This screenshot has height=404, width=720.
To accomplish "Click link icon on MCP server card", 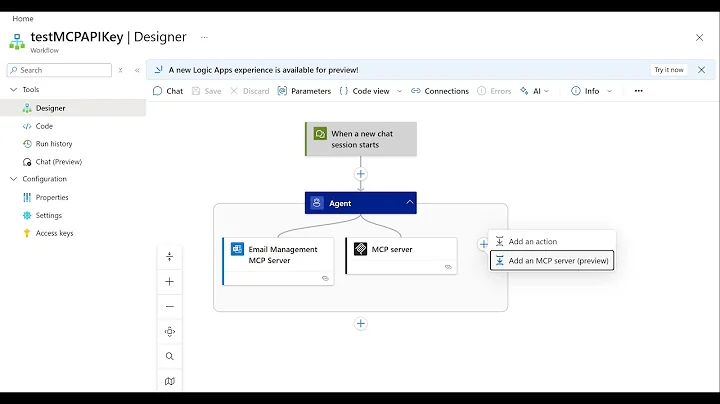I will (x=448, y=267).
